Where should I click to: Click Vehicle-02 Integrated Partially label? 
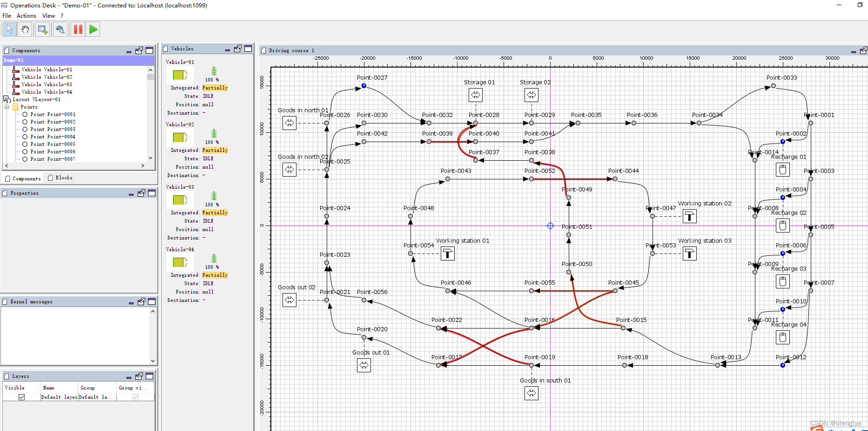[215, 150]
